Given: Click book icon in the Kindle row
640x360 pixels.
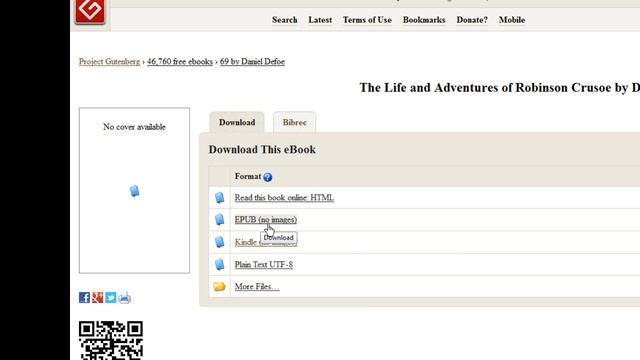Looking at the screenshot, I should (220, 242).
